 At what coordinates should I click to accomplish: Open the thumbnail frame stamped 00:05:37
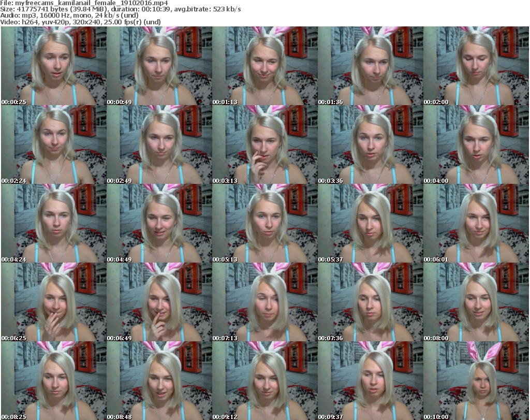click(371, 224)
